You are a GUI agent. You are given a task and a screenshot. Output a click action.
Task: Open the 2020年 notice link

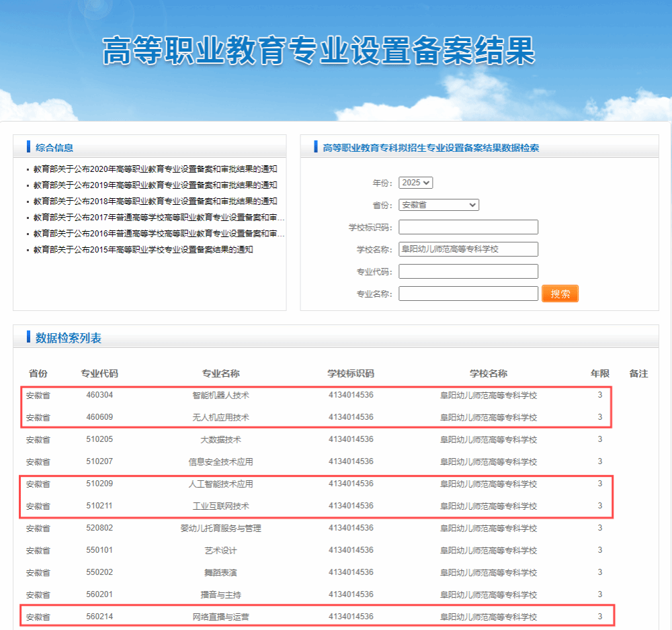155,169
